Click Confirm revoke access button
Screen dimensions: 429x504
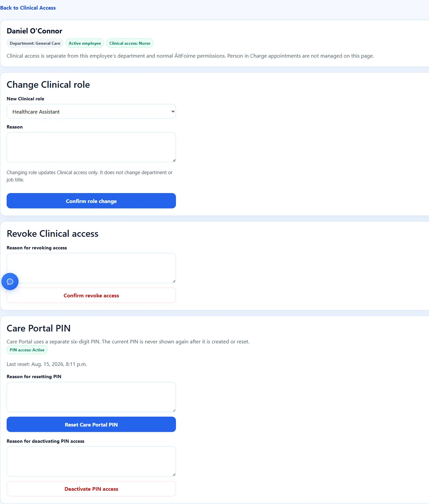(x=91, y=295)
